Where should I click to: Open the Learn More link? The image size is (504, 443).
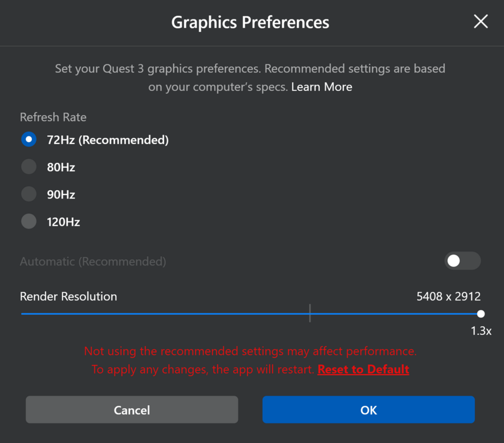click(x=322, y=87)
